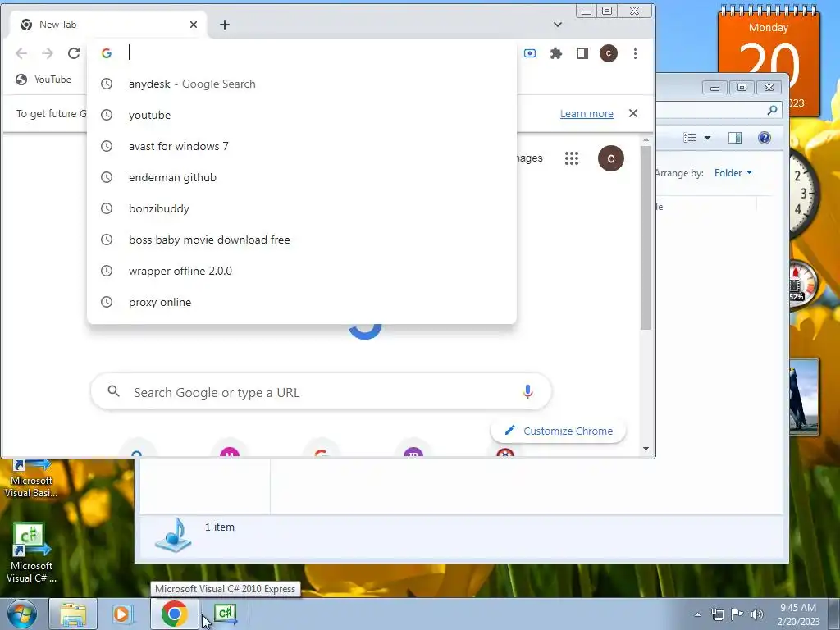The image size is (840, 630).
Task: Pick the proxy online suggestion
Action: tap(302, 302)
